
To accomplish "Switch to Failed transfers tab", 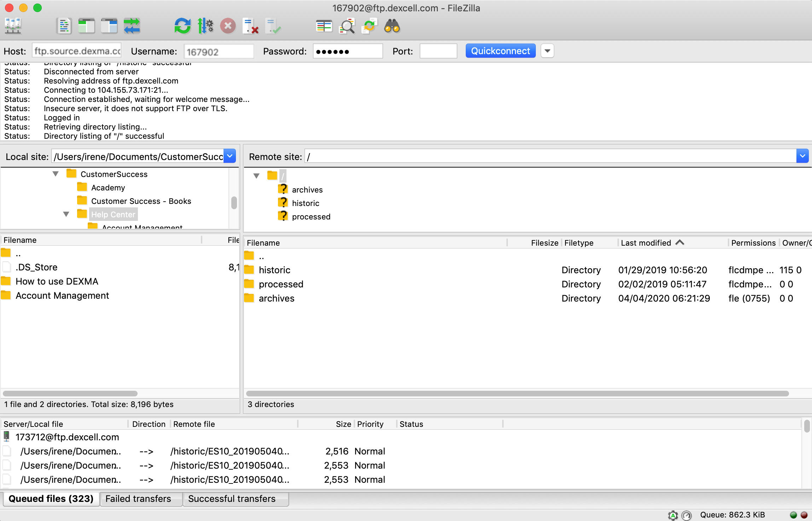I will (138, 499).
